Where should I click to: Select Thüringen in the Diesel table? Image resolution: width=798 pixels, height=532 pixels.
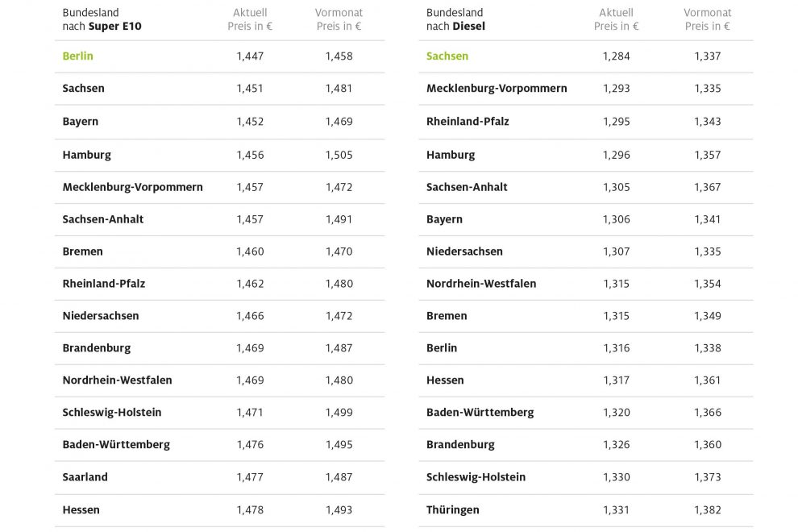point(452,510)
